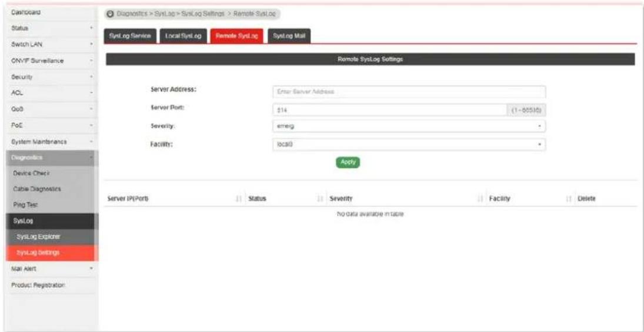
Task: Open the Facility dropdown
Action: pos(409,145)
